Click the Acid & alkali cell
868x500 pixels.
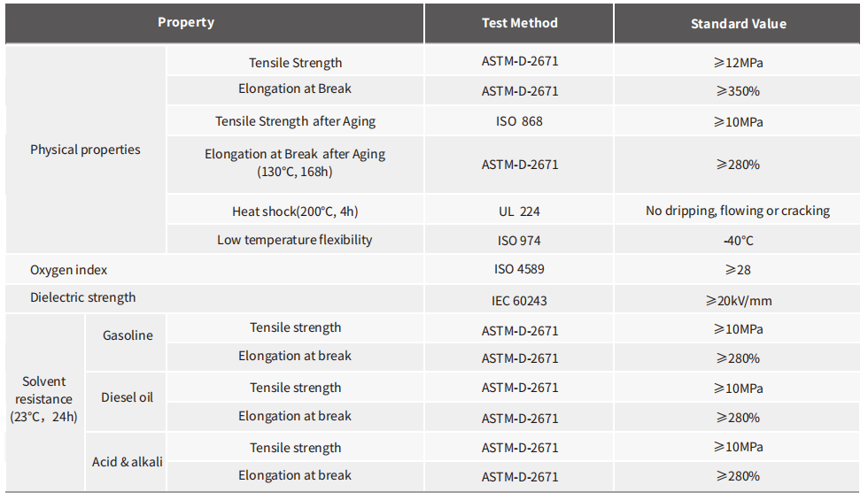[127, 461]
